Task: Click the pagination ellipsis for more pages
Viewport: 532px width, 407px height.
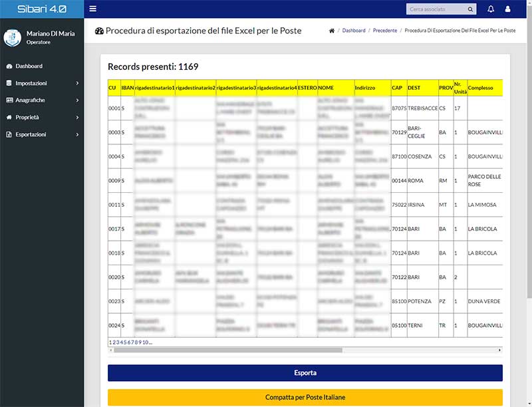Action: tap(151, 342)
